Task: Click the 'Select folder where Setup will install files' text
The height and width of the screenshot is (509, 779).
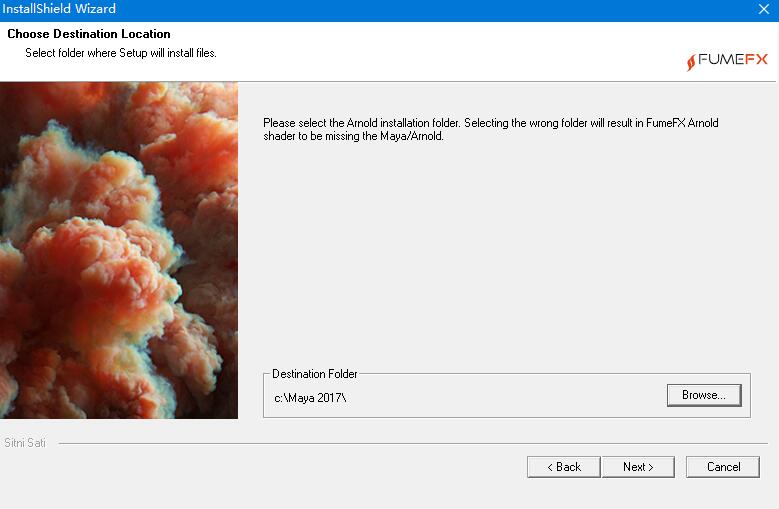Action: pyautogui.click(x=121, y=53)
